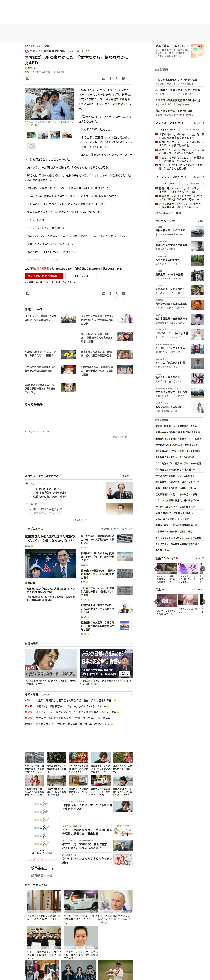210x980 pixels.
Task: Open the 運転も音も楽しめるクルマ &M feature
Action: pyautogui.click(x=180, y=232)
